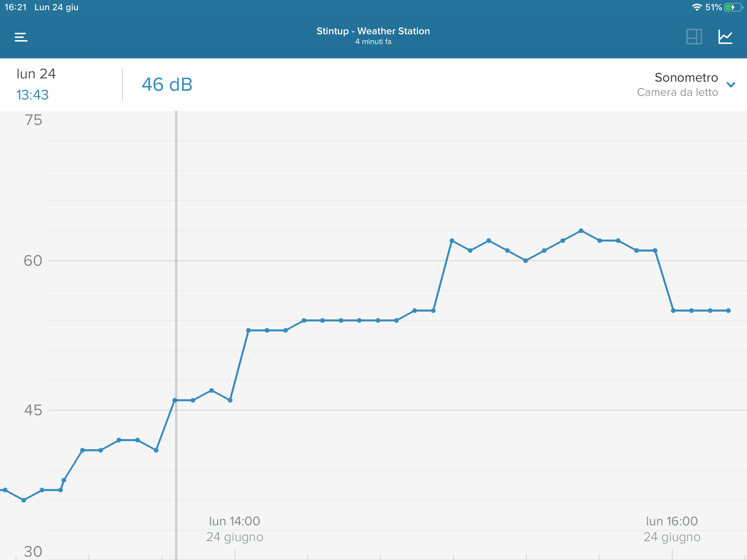
Task: Tap the vertical time cursor line
Action: 176,292
